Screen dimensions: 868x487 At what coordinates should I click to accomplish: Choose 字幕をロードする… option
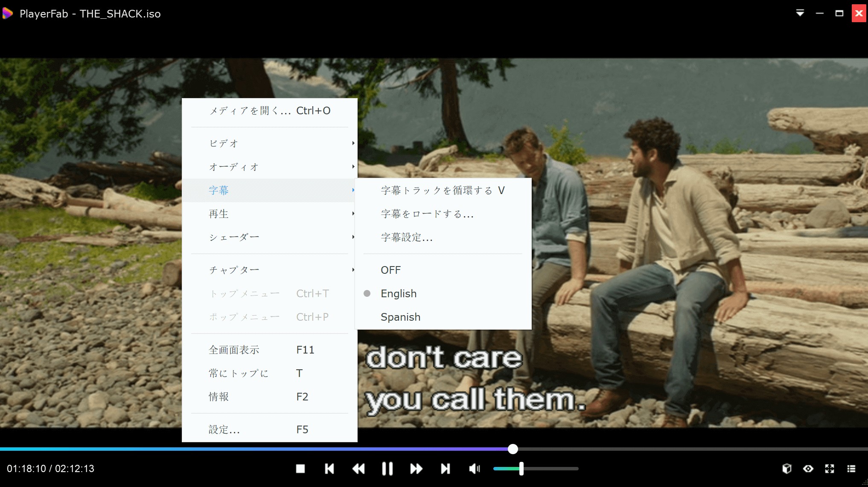click(443, 214)
